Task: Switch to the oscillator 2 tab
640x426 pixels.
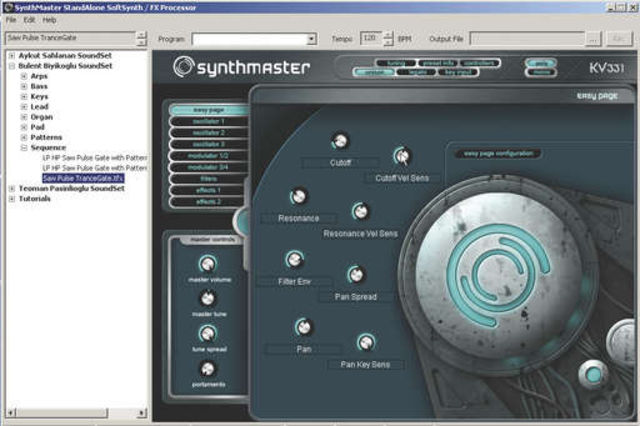Action: point(209,133)
